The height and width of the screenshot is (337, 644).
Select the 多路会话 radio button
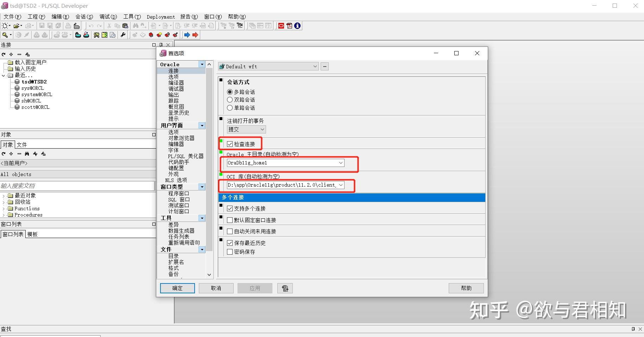click(230, 92)
